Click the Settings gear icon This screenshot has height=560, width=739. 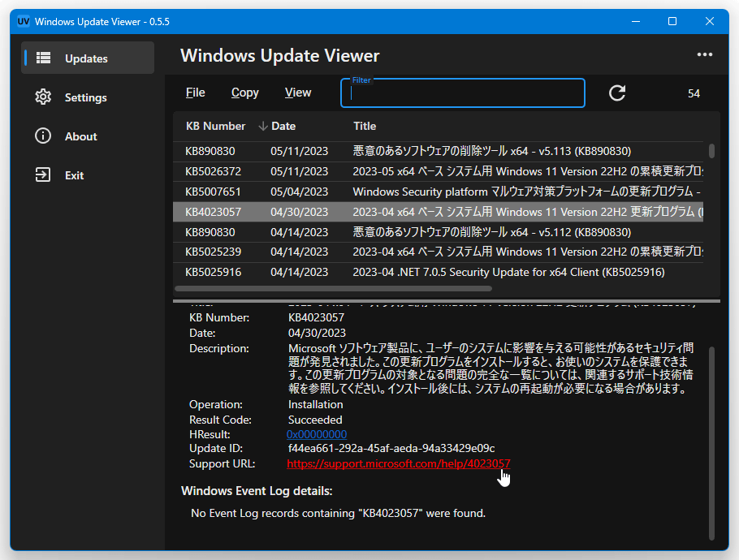pyautogui.click(x=43, y=97)
